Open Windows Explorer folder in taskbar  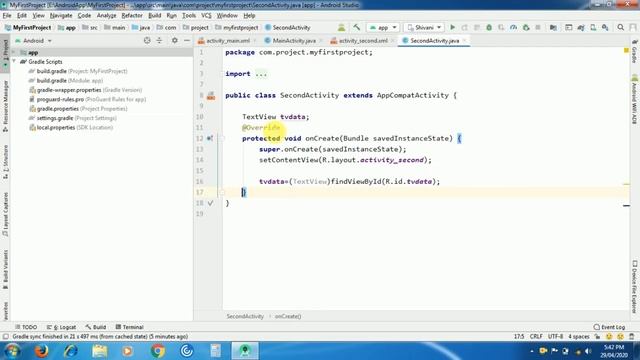[x=100, y=351]
